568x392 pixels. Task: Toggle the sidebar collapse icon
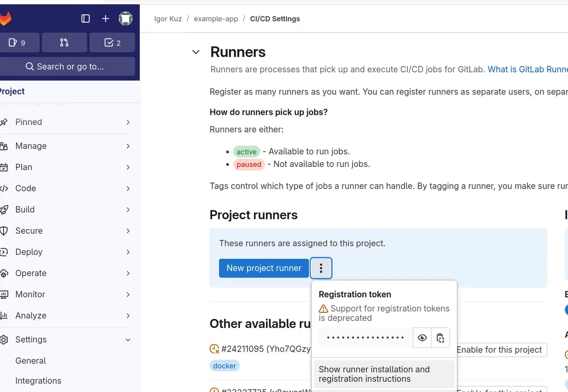pos(86,19)
